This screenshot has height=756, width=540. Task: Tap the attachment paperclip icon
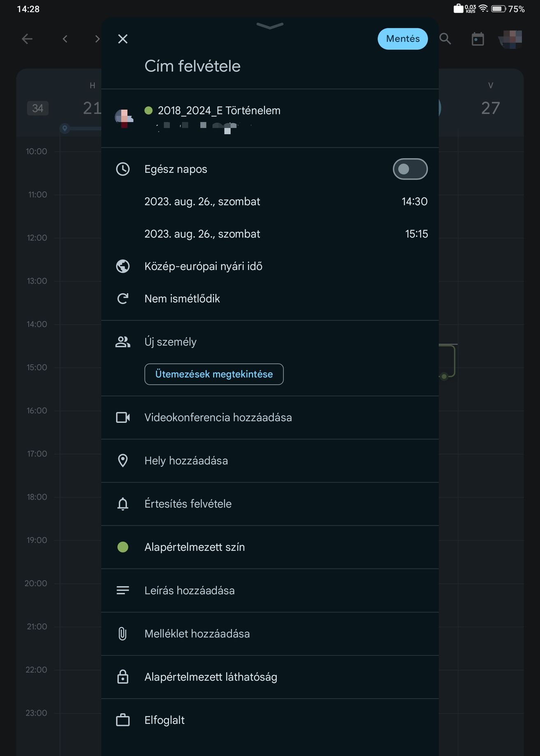pyautogui.click(x=123, y=633)
